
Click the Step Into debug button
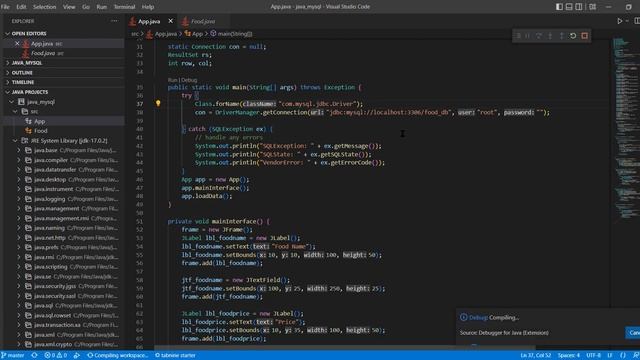550,36
